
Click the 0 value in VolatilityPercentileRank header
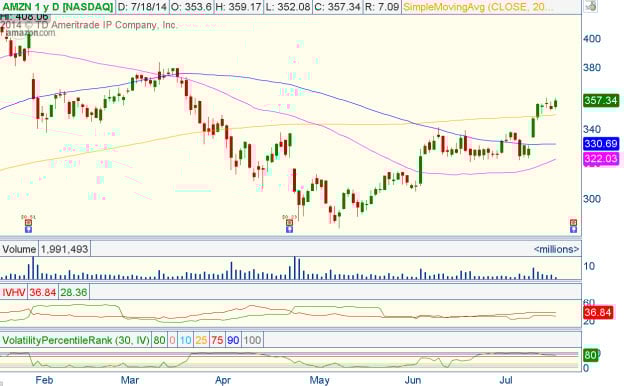[x=172, y=340]
